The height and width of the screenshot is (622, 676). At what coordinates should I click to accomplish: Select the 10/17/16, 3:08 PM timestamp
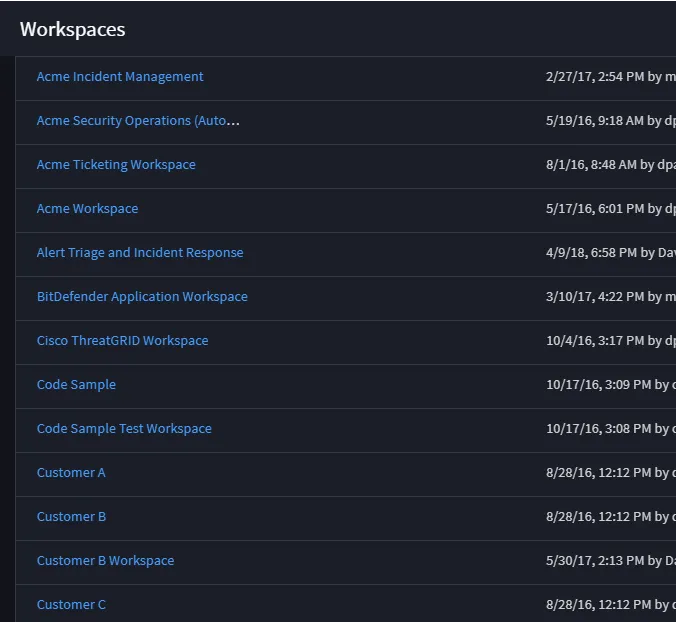(599, 428)
